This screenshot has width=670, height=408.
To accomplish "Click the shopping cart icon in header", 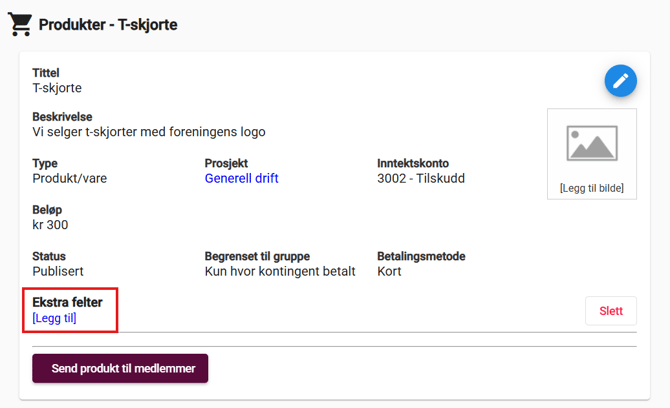I will (20, 24).
